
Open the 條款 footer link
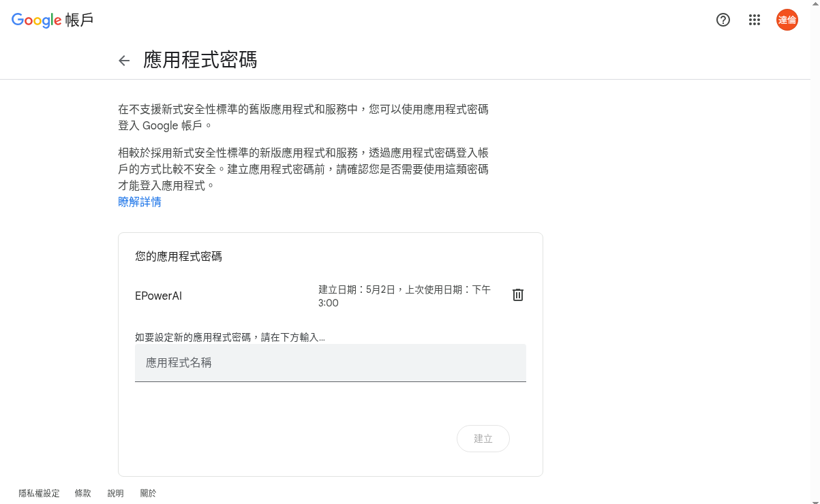tap(83, 493)
